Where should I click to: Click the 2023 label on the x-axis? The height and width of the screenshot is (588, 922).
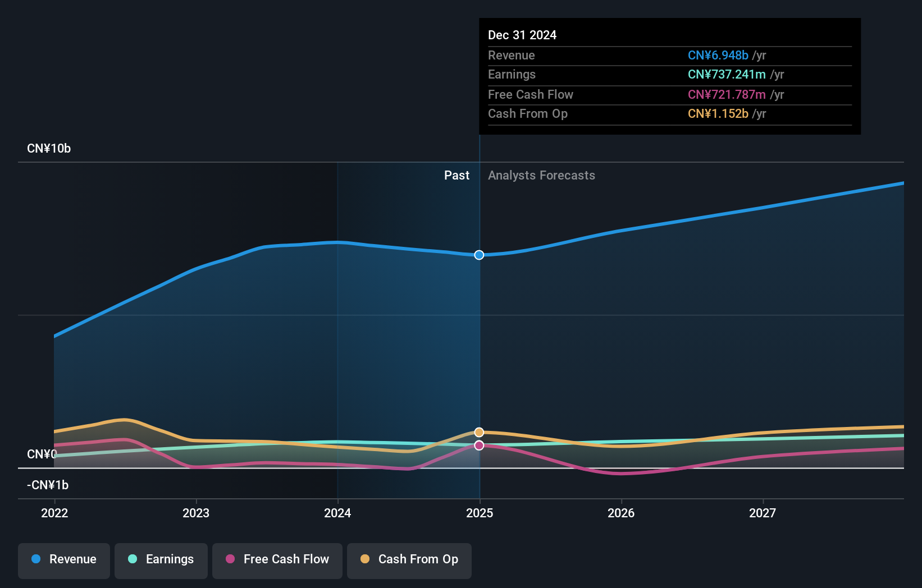(196, 513)
